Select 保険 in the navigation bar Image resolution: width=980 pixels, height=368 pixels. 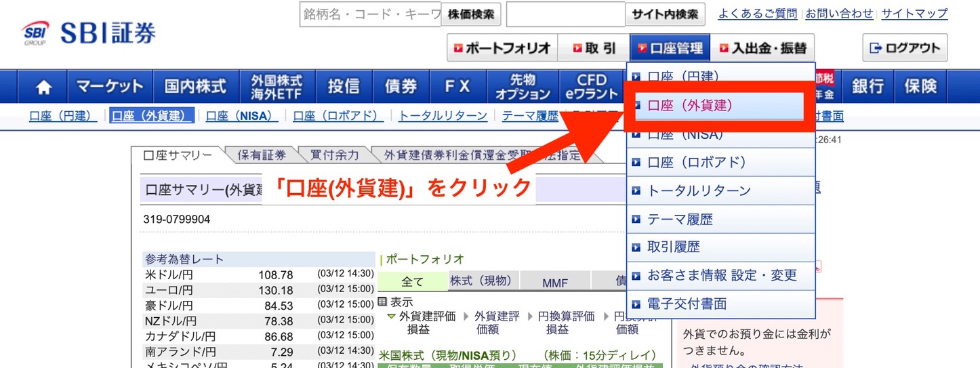click(920, 86)
